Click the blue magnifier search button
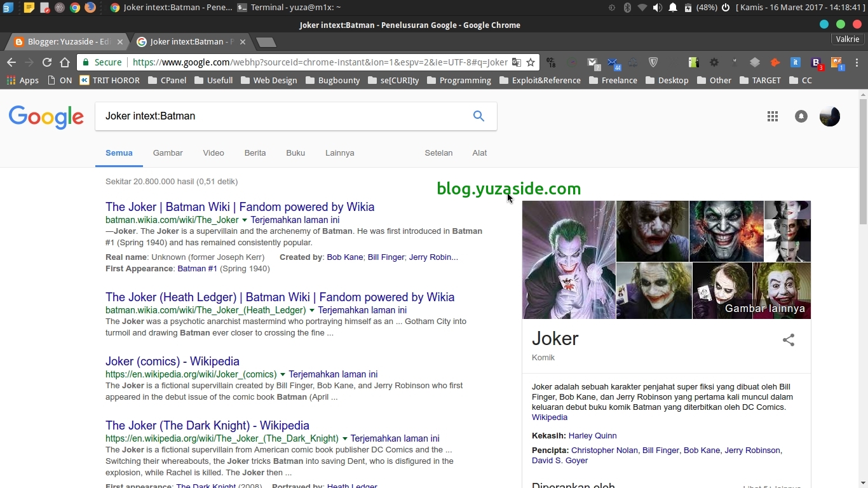This screenshot has width=868, height=488. (x=478, y=116)
